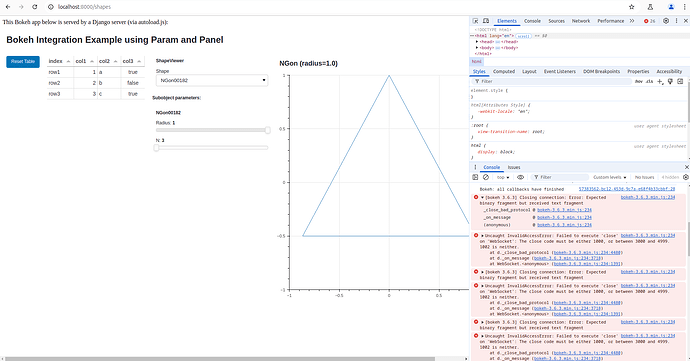Create a live expression with the eye icon
The width and height of the screenshot is (690, 361).
pyautogui.click(x=520, y=177)
